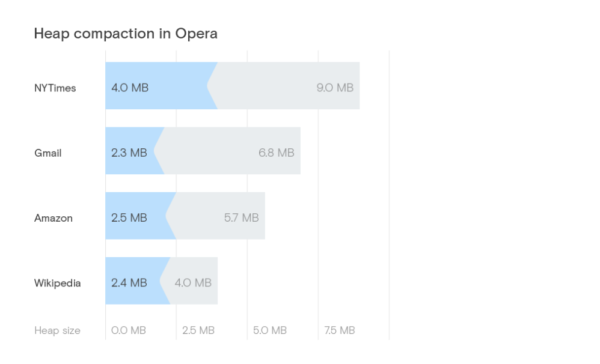Select the 5.0 MB axis tick label
This screenshot has width=600, height=364.
click(270, 330)
